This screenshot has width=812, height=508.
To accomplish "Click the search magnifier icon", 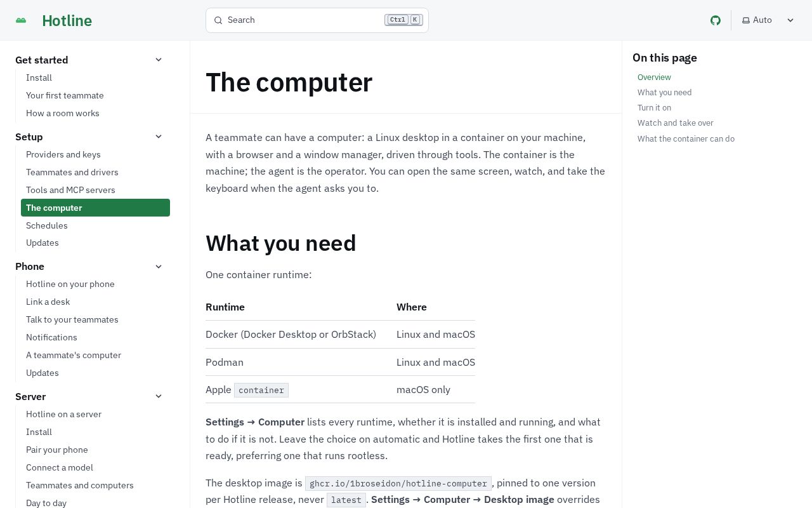I will point(218,20).
